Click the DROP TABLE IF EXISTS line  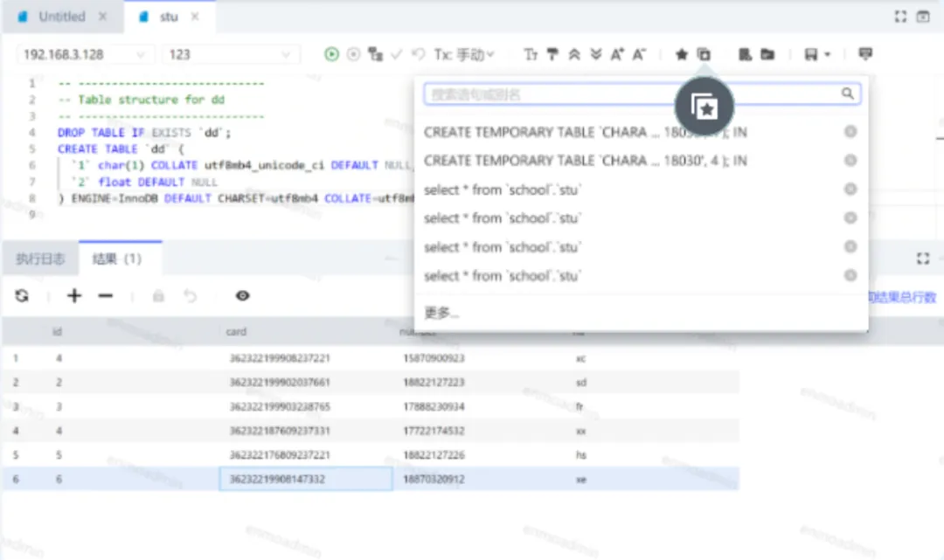click(144, 132)
